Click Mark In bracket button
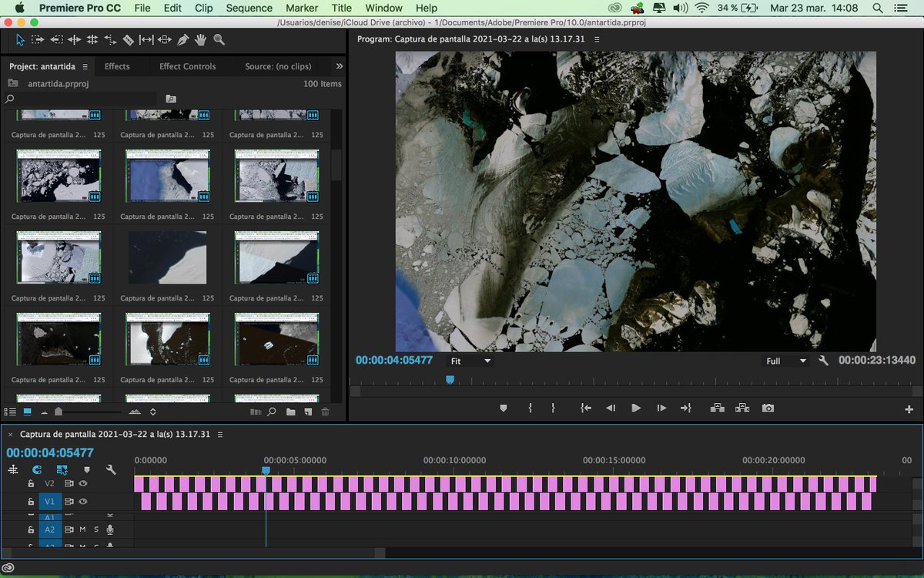This screenshot has height=578, width=924. pyautogui.click(x=530, y=408)
